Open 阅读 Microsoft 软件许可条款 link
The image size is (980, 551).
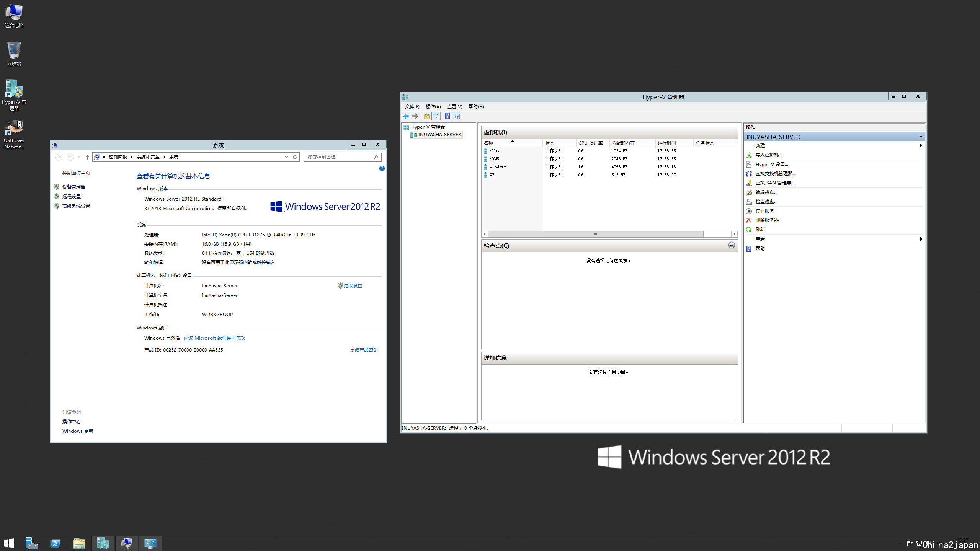tap(214, 338)
